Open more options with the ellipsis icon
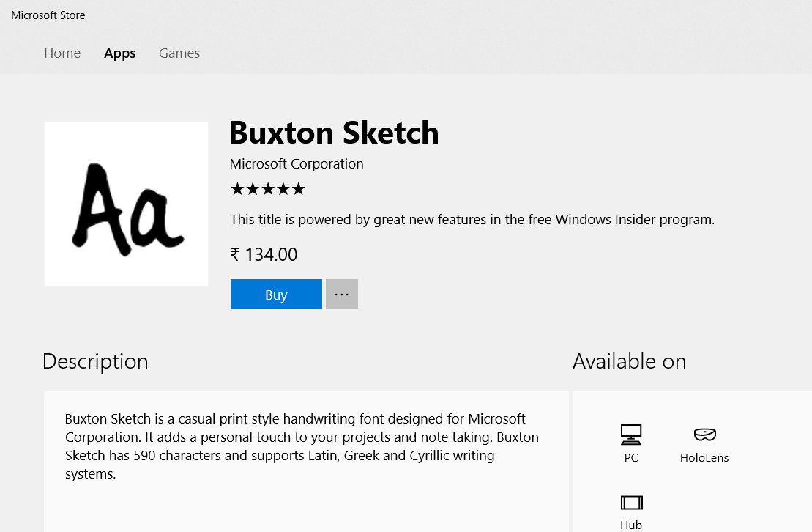Viewport: 812px width, 532px height. click(x=341, y=294)
